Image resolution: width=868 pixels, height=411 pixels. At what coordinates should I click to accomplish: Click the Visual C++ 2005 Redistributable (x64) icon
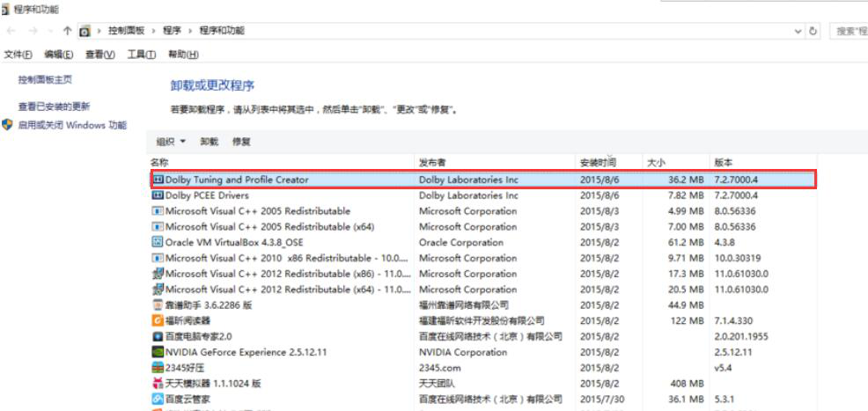[158, 227]
